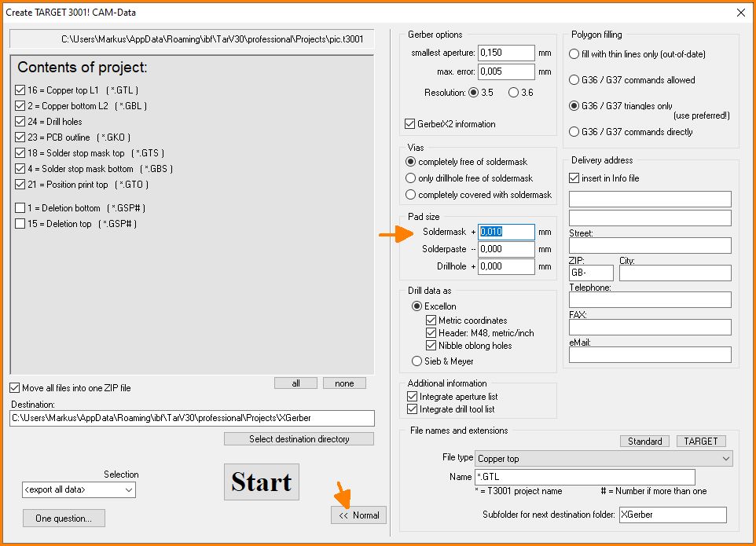Open the File type dropdown
The image size is (756, 546).
point(603,459)
